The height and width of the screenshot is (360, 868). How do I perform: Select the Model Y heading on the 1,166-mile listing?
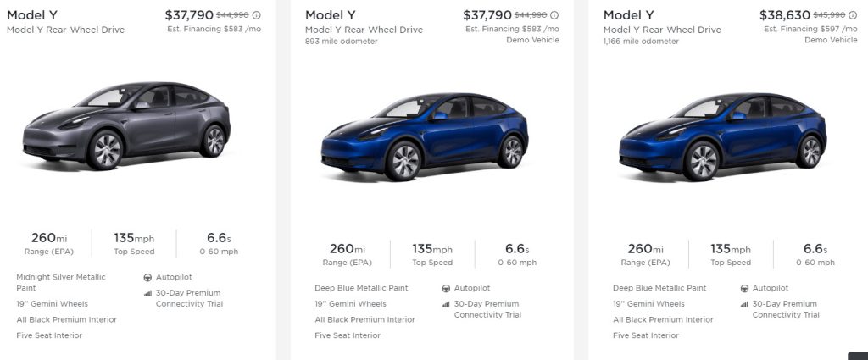[628, 15]
